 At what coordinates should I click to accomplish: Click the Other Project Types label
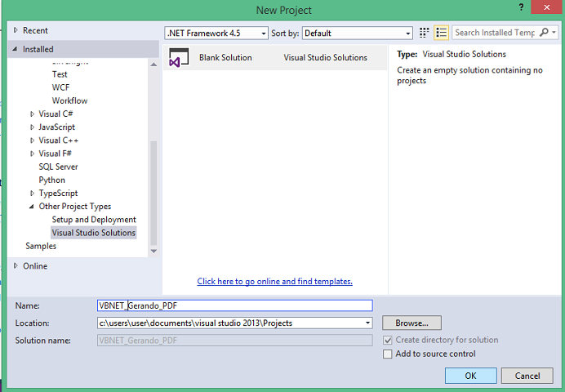75,207
